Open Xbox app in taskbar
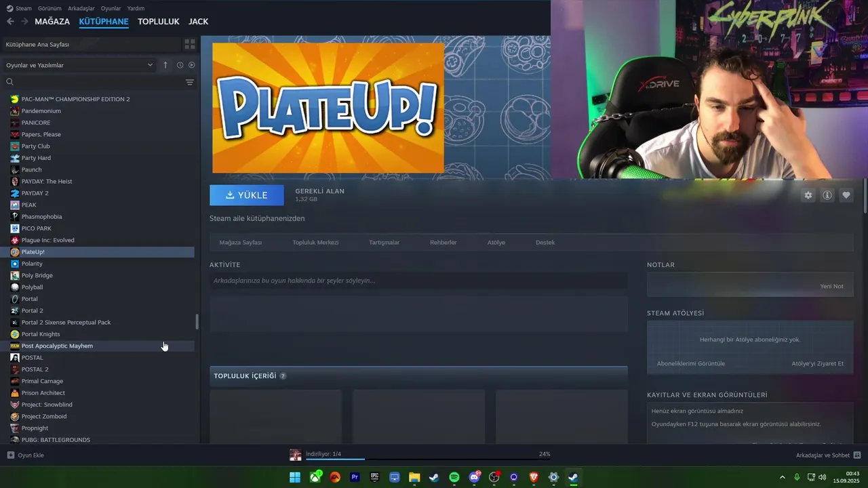 [x=315, y=477]
